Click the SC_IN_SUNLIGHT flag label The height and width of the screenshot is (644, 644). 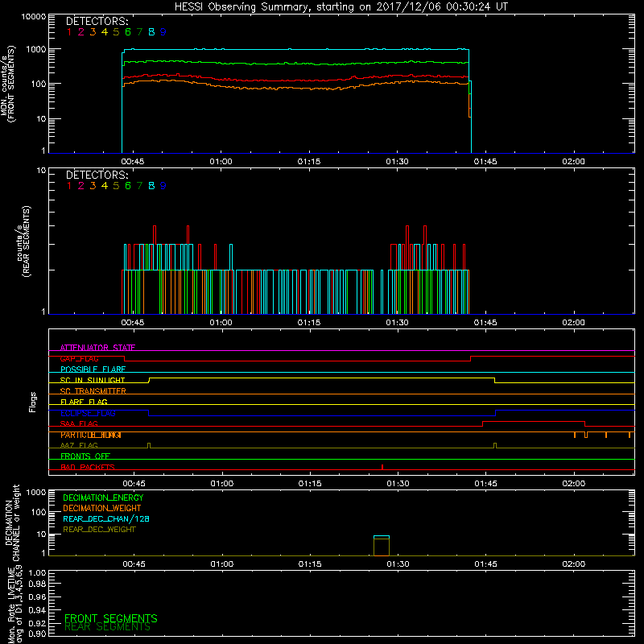click(93, 380)
